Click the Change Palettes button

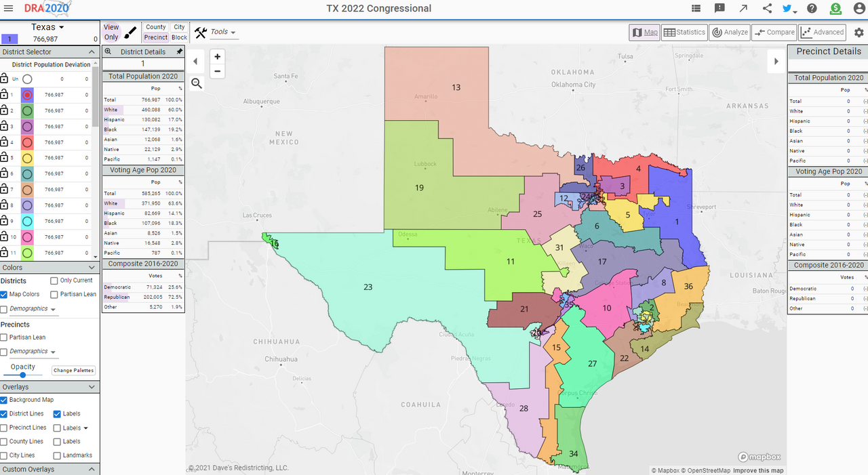click(x=73, y=370)
